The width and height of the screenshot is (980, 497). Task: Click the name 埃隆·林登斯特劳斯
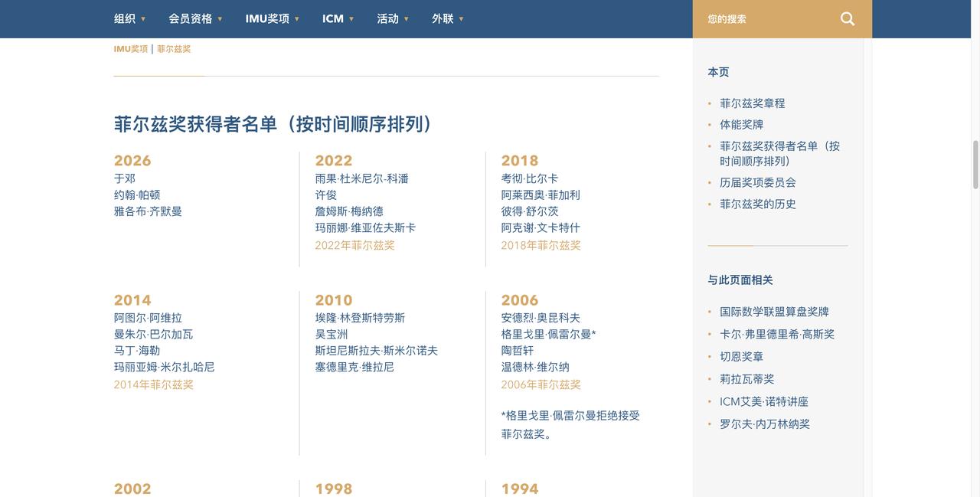point(361,319)
